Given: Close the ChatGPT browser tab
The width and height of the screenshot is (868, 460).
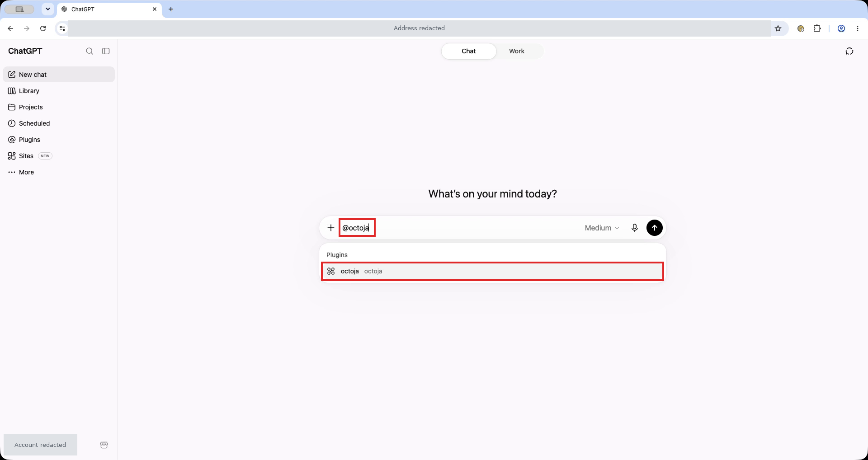Looking at the screenshot, I should pyautogui.click(x=155, y=9).
